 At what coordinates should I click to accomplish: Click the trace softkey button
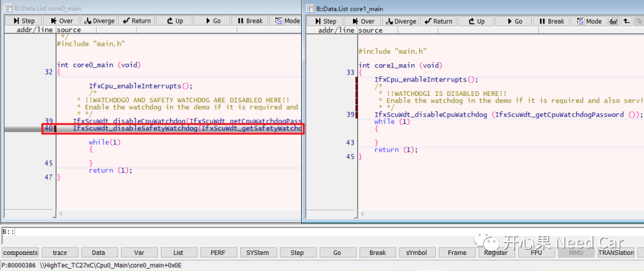point(60,253)
